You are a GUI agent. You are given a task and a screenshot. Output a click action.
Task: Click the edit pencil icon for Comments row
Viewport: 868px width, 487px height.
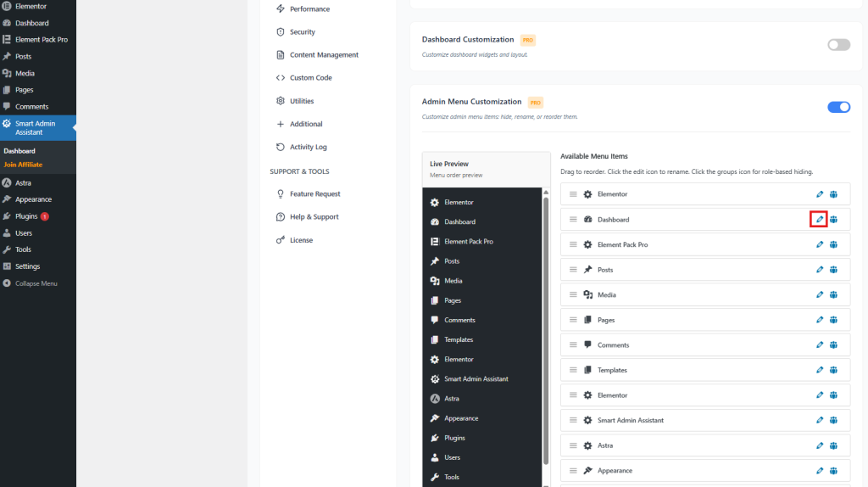820,344
